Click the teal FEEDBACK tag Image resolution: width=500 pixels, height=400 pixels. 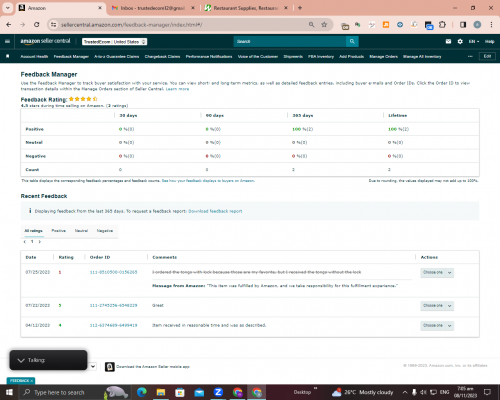point(21,381)
